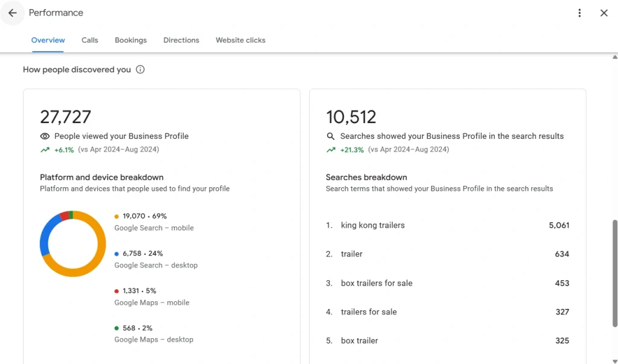Click the back arrow beside Performance
The image size is (618, 364).
click(12, 13)
